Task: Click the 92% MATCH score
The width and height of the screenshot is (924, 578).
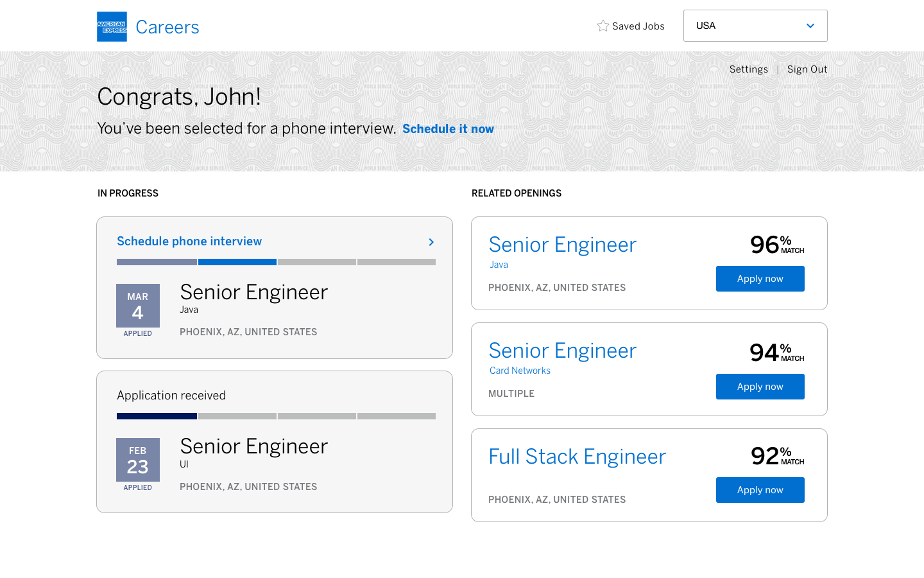Action: coord(777,456)
